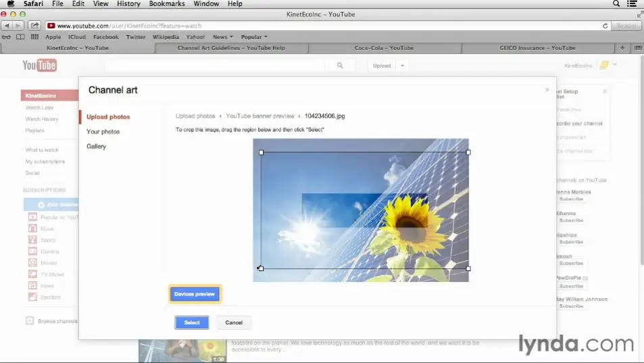Click the Reader button

click(626, 26)
